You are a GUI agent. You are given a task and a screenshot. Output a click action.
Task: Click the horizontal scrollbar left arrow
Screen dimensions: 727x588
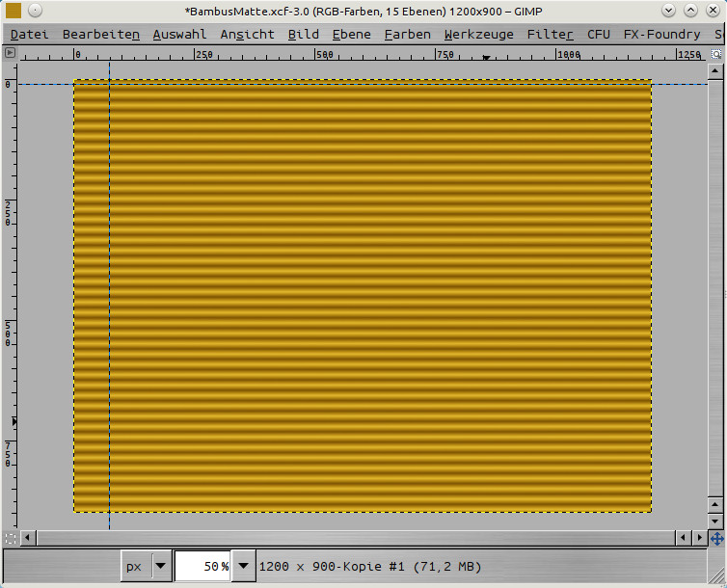pyautogui.click(x=28, y=538)
